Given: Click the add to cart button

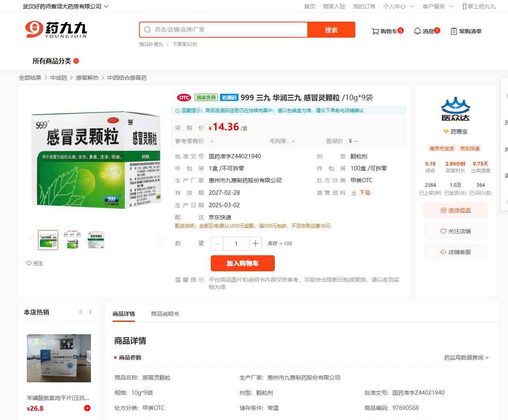Looking at the screenshot, I should click(x=242, y=263).
